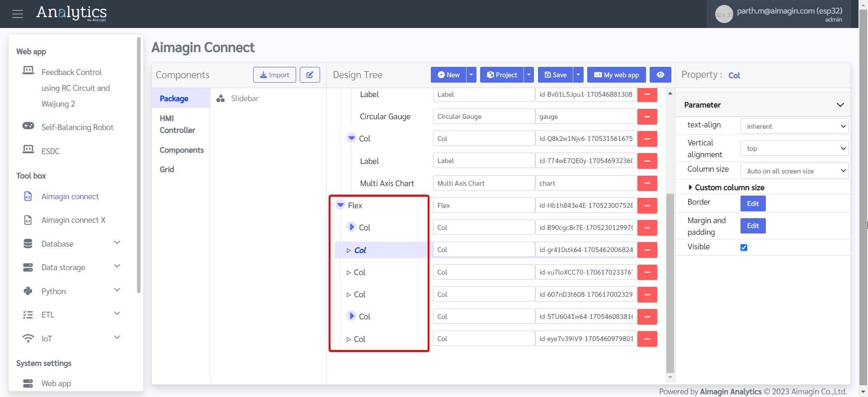Open the hamburger navigation menu
Screen dimensions: 868x397
18,14
